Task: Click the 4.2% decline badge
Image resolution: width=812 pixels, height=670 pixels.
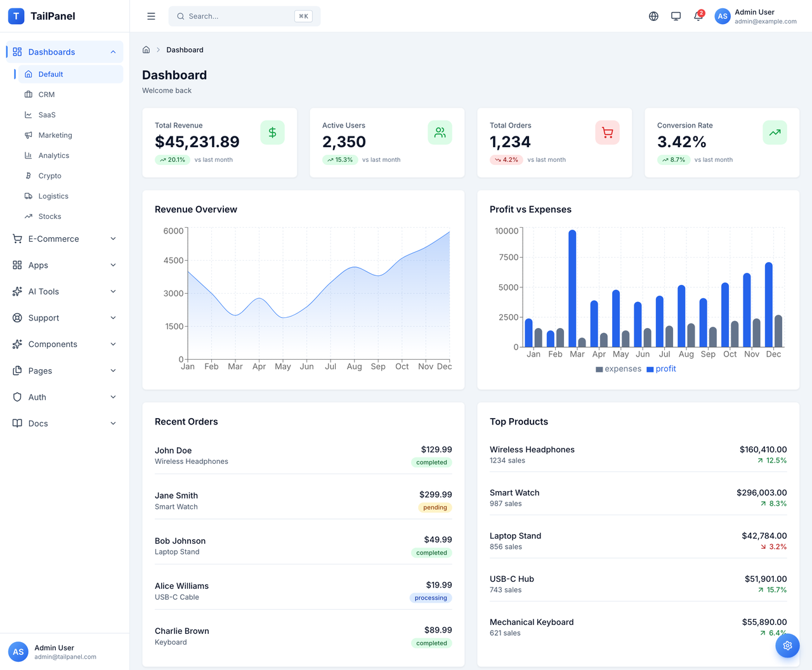Action: pos(506,160)
